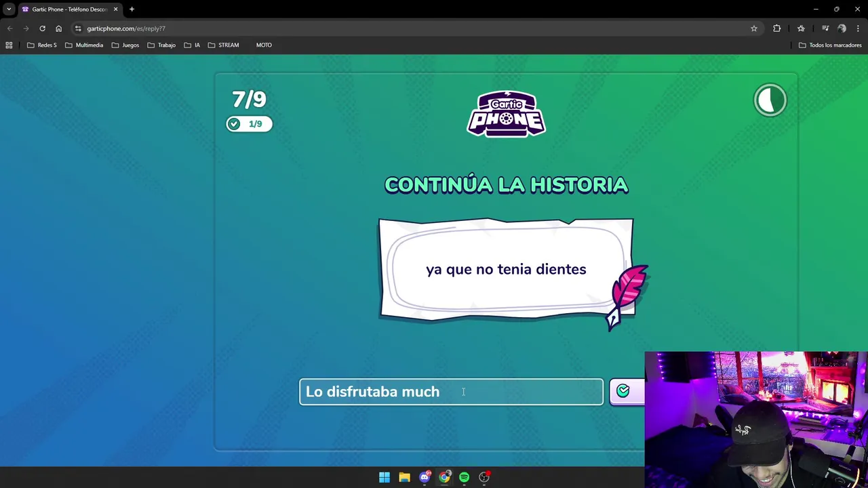Click the pink feather quill icon
The image size is (868, 488).
click(x=629, y=296)
